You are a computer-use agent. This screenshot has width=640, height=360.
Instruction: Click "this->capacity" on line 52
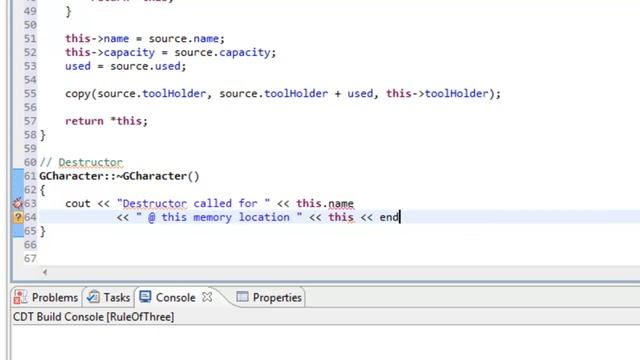coord(110,52)
